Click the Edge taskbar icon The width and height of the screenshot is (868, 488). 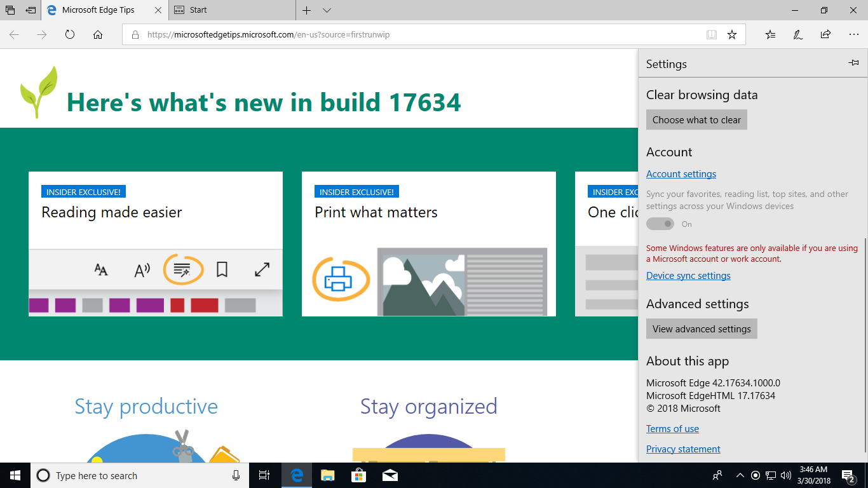click(297, 475)
